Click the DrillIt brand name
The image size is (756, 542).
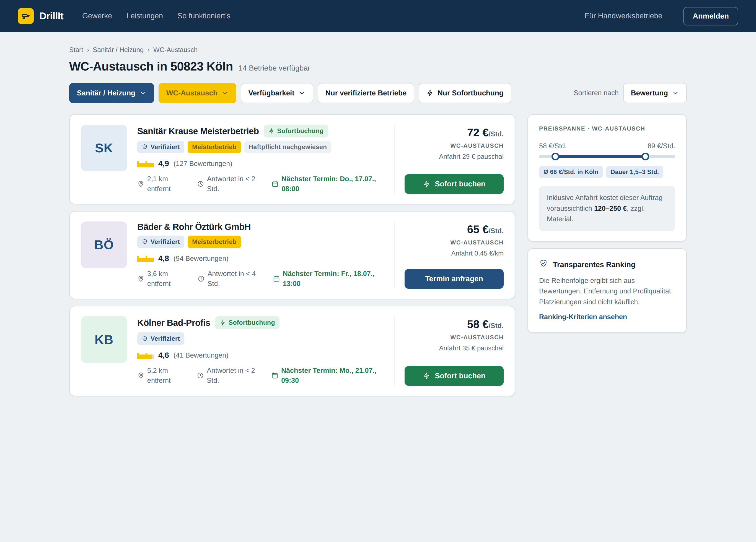click(51, 16)
